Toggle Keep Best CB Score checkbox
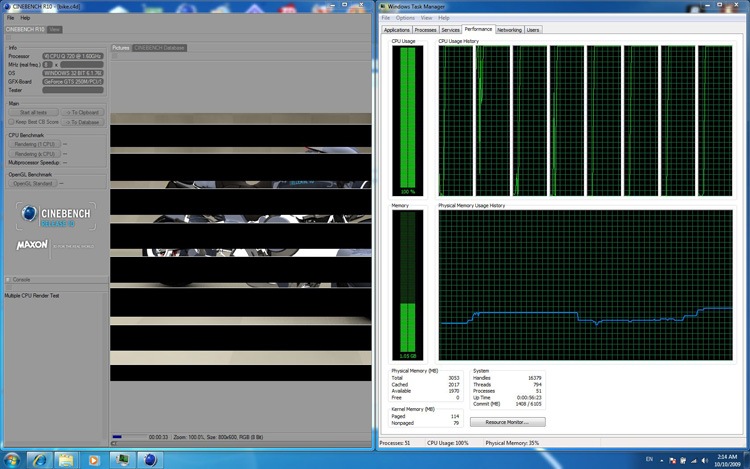Image resolution: width=750 pixels, height=469 pixels. point(11,122)
